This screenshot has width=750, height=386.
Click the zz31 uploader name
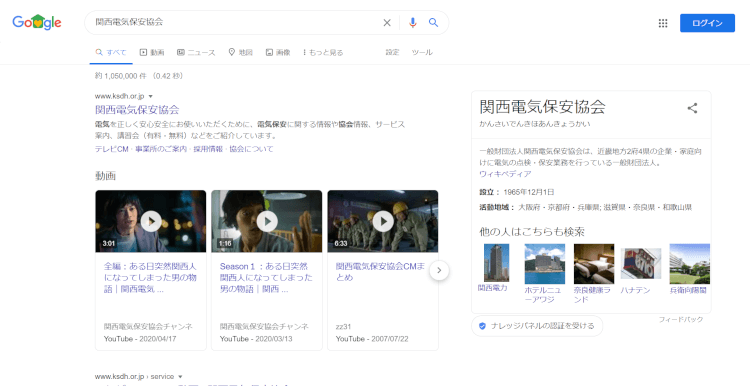[343, 327]
